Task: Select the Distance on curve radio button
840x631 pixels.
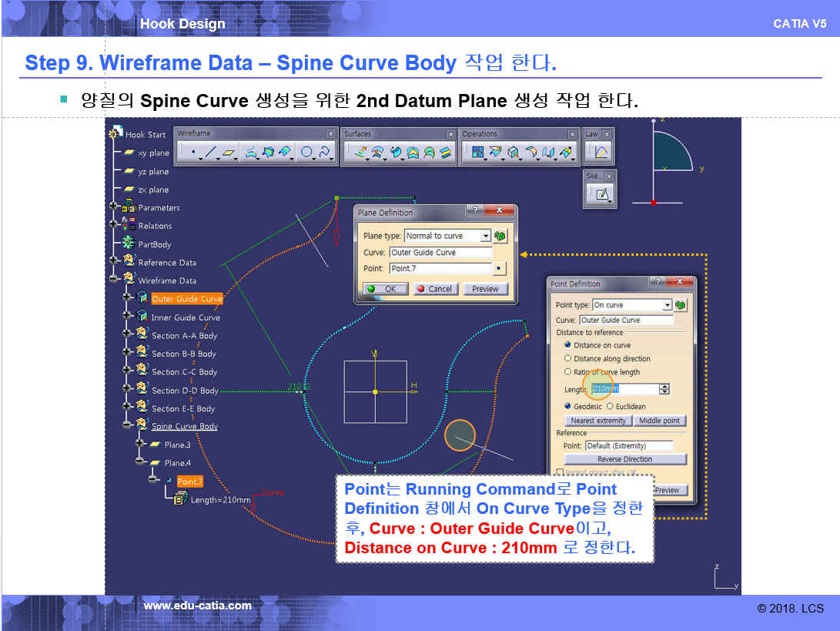Action: coord(568,345)
